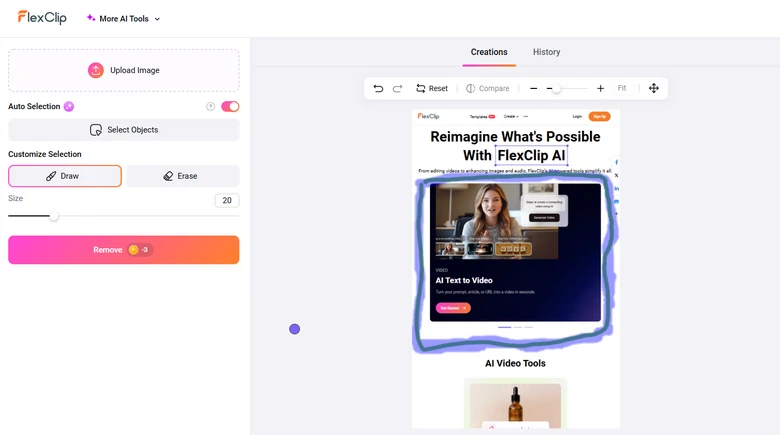The height and width of the screenshot is (435, 780).
Task: Click the sparkle icon beside More AI Tools
Action: click(x=91, y=18)
